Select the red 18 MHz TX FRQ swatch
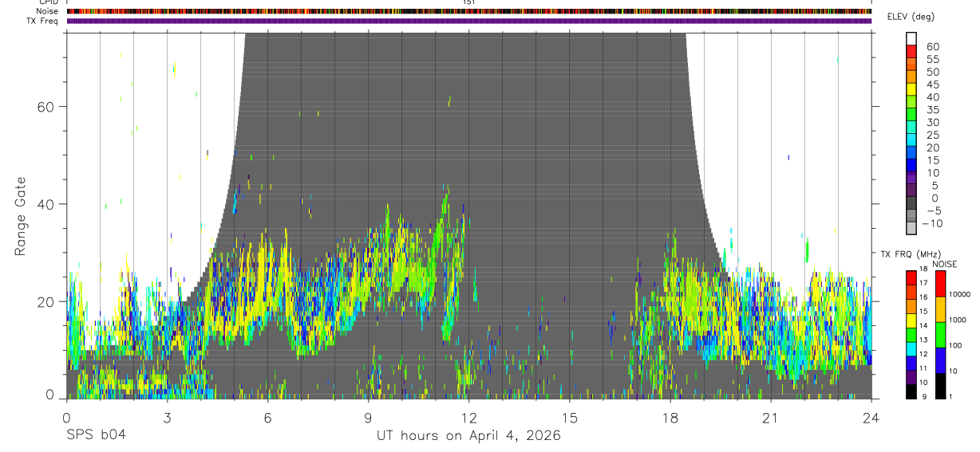The height and width of the screenshot is (452, 980). [x=911, y=278]
